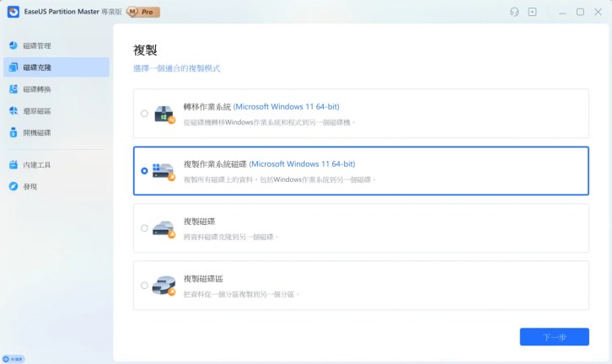The image size is (612, 364).
Task: Maximize the Partition Master window
Action: (580, 12)
